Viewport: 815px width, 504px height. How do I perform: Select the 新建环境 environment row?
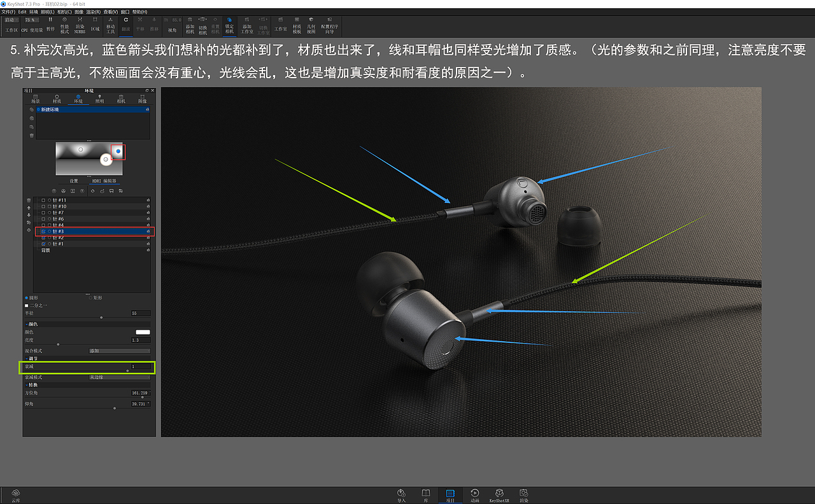click(93, 109)
